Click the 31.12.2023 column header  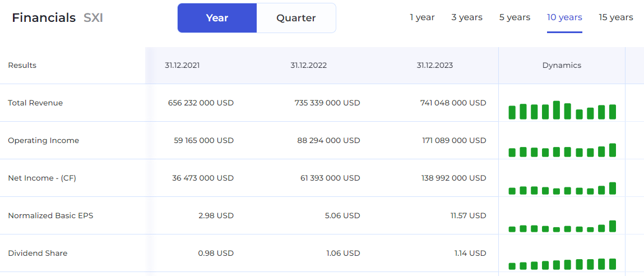(434, 66)
